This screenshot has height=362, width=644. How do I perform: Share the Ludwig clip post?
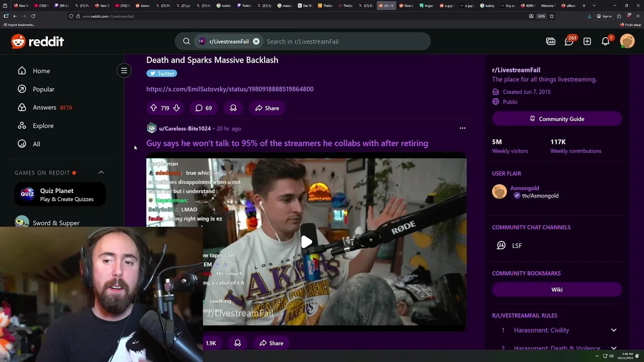pyautogui.click(x=271, y=343)
